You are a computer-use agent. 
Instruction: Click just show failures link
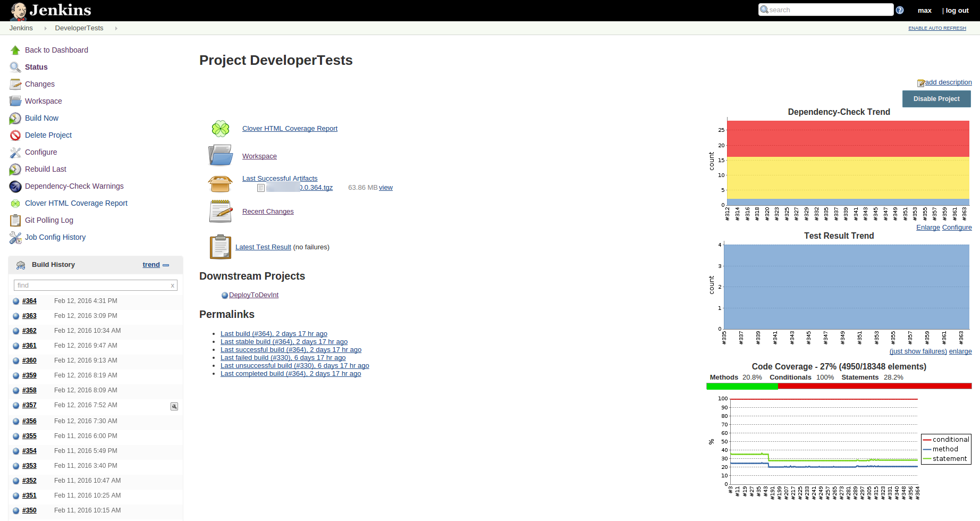coord(918,351)
